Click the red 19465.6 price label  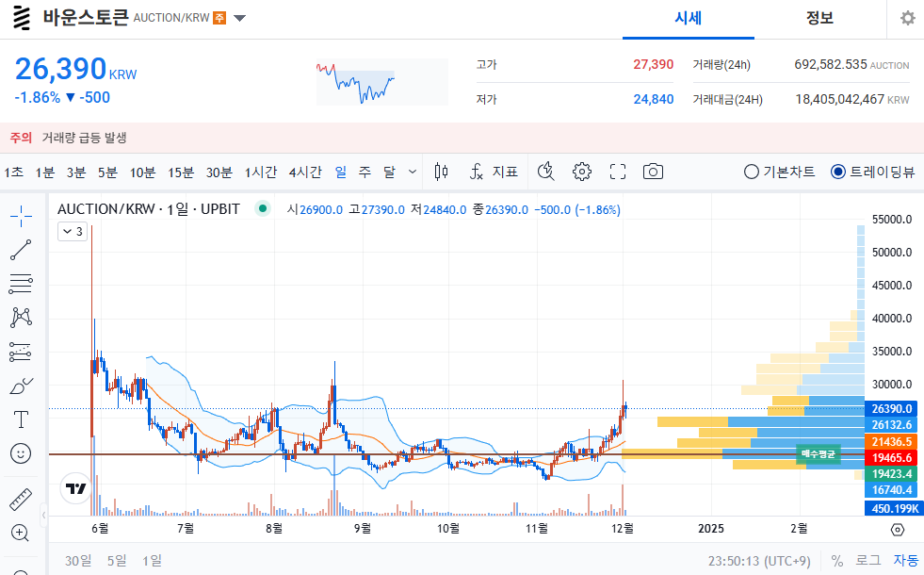[x=891, y=457]
